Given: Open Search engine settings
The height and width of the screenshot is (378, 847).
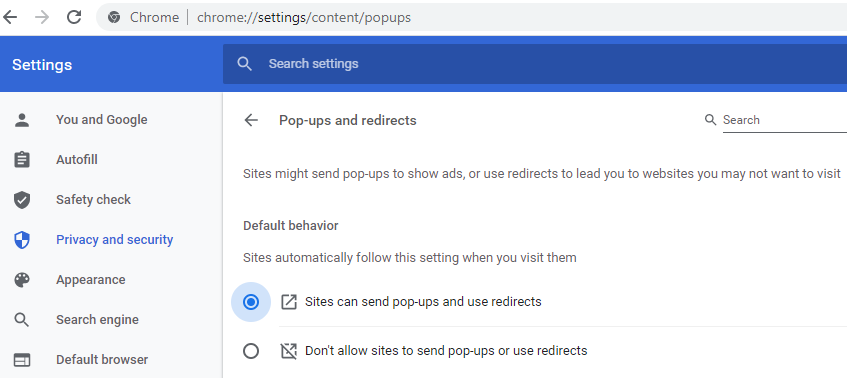Looking at the screenshot, I should coord(97,320).
